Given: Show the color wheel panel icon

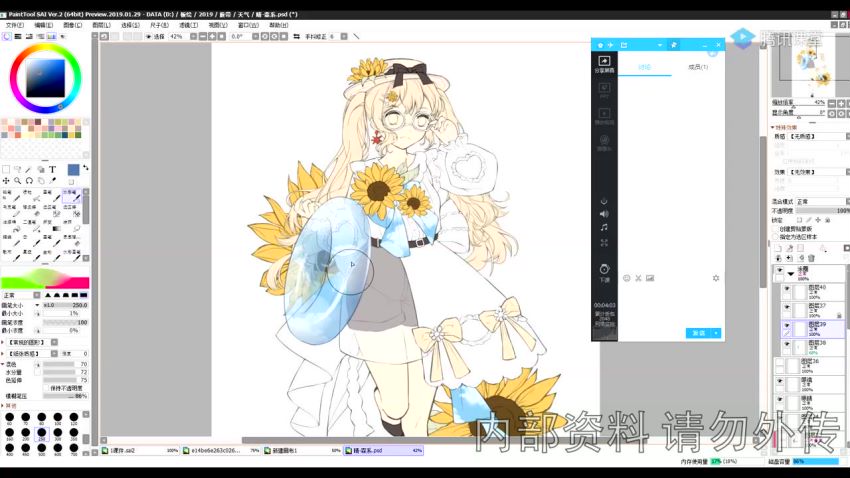Looking at the screenshot, I should coord(7,36).
